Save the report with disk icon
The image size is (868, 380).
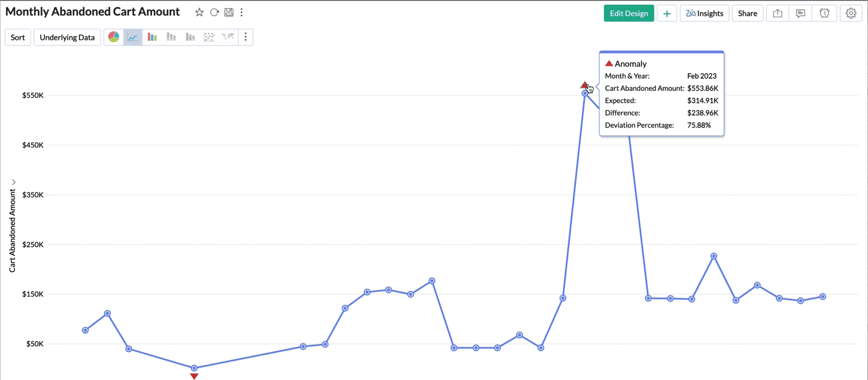(229, 13)
